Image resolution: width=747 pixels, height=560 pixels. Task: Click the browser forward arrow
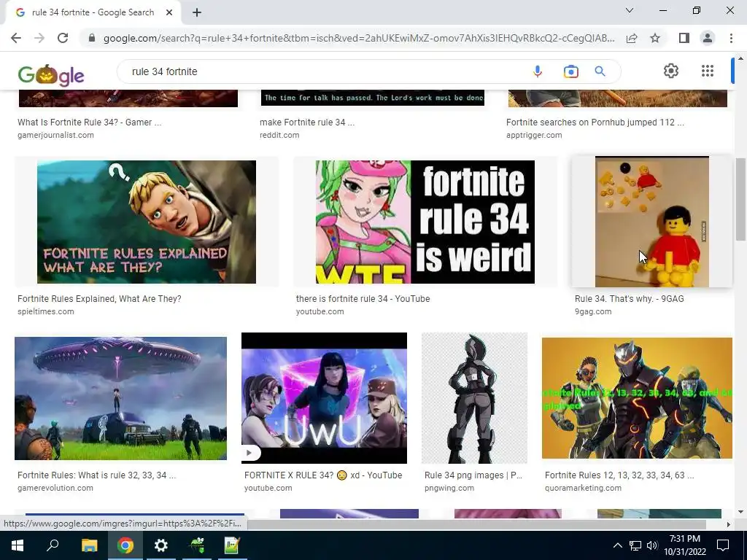click(39, 38)
